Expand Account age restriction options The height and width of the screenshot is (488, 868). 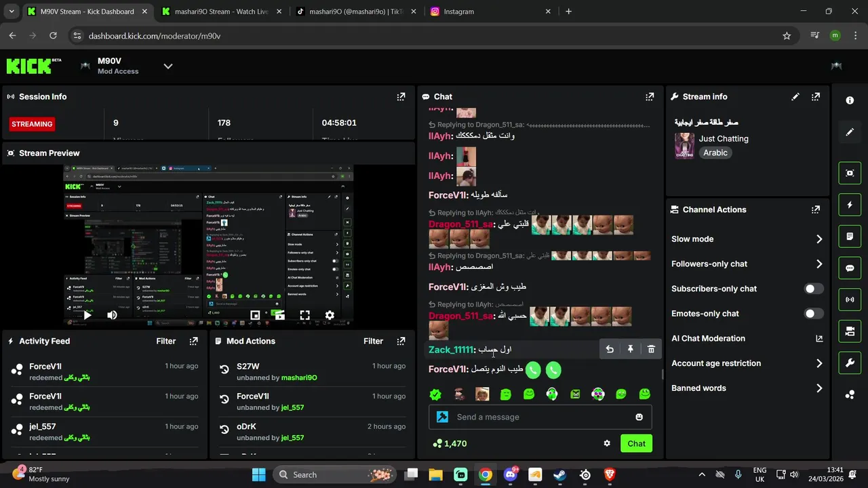[x=819, y=363]
